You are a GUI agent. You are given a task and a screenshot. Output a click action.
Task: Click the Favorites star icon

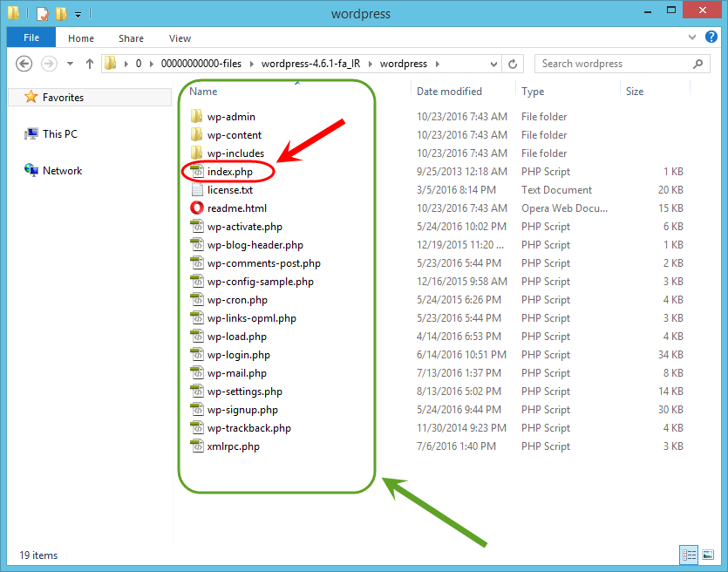[31, 97]
